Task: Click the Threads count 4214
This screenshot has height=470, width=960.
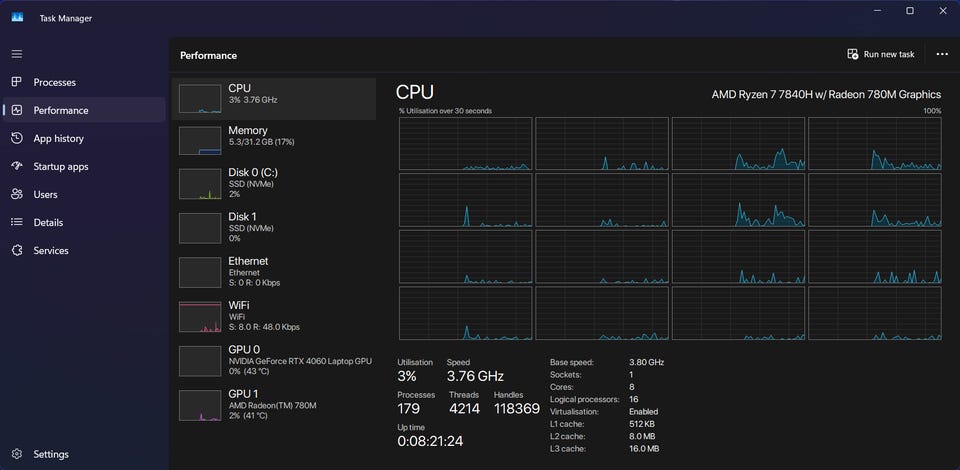Action: 465,409
